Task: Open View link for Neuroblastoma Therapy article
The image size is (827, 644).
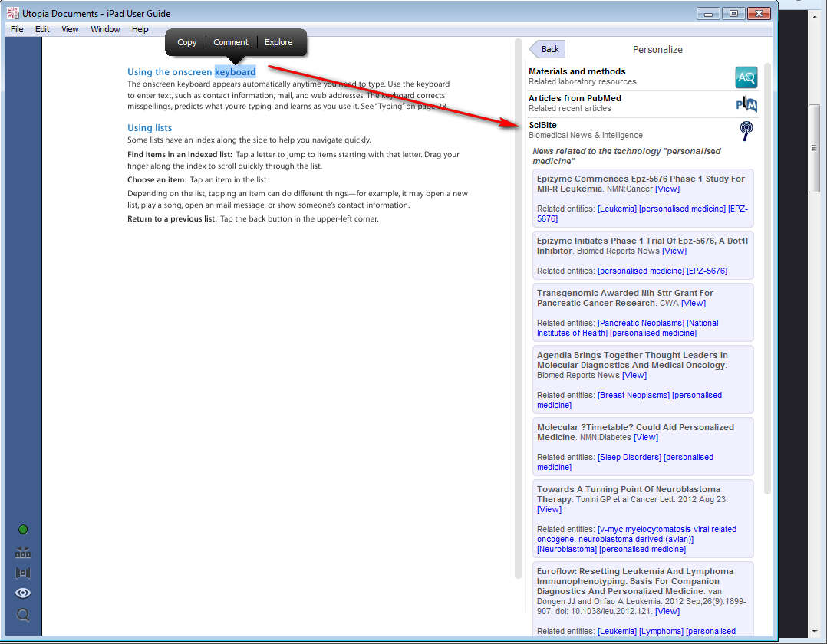Action: [x=549, y=510]
